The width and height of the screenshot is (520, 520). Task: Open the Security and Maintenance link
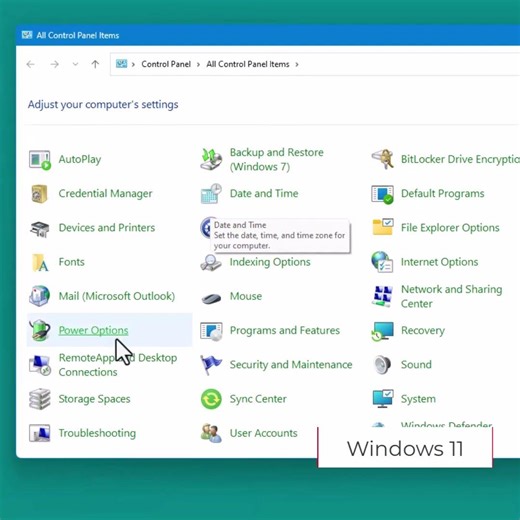tap(291, 365)
